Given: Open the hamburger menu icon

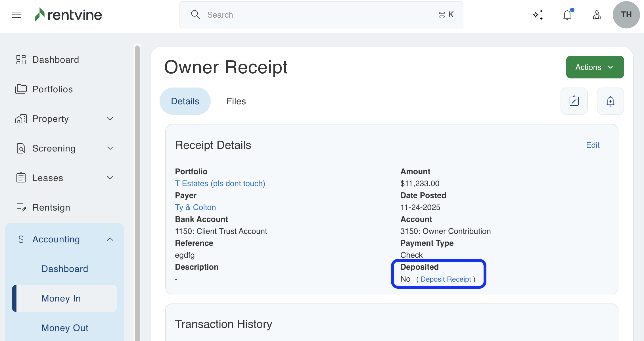Looking at the screenshot, I should click(x=16, y=15).
